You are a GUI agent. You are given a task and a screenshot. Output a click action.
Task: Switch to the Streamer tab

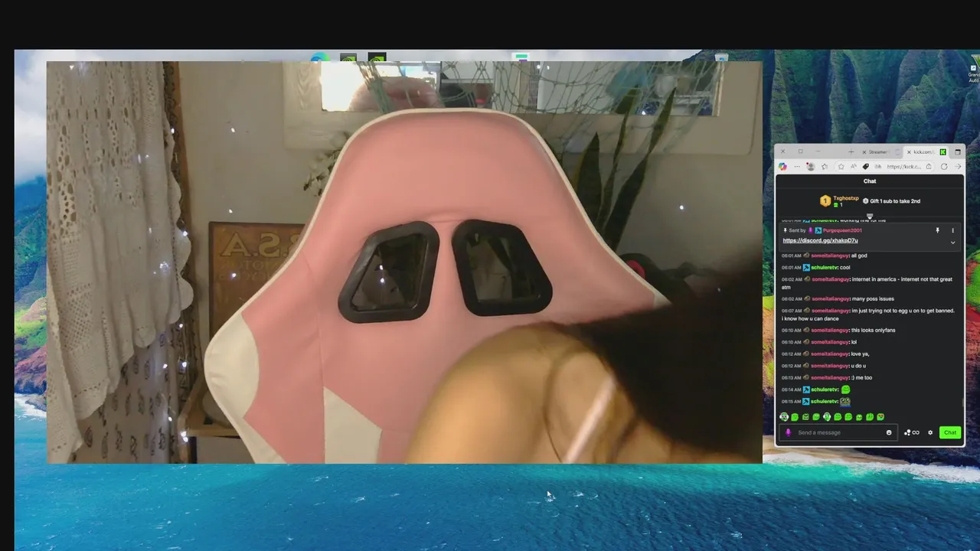click(877, 152)
